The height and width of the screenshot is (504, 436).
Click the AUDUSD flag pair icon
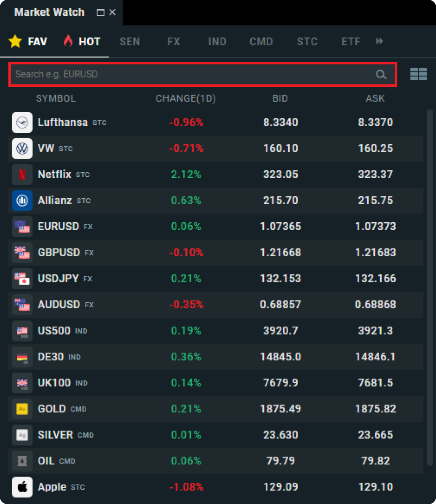(x=22, y=305)
